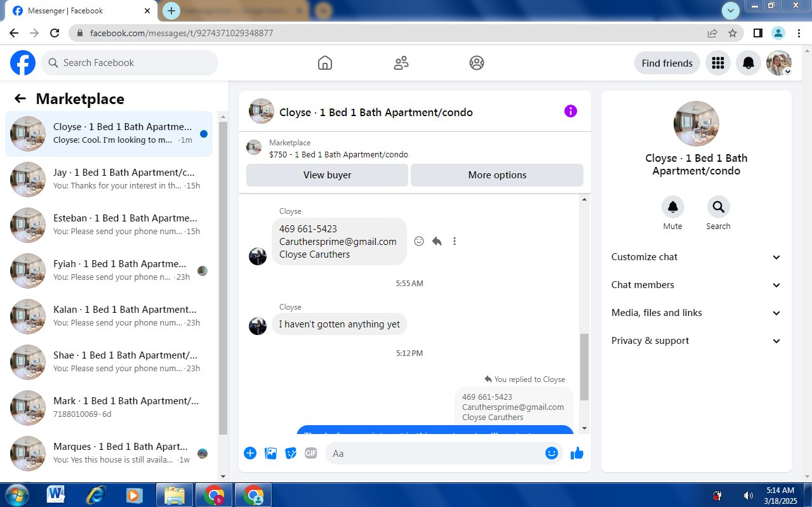Open Esteban conversation in list
The image size is (812, 507).
coord(109,225)
